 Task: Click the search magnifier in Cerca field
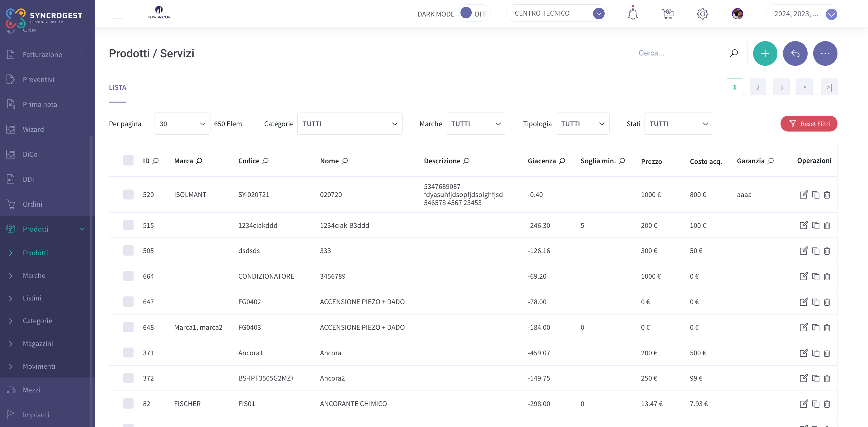tap(734, 53)
